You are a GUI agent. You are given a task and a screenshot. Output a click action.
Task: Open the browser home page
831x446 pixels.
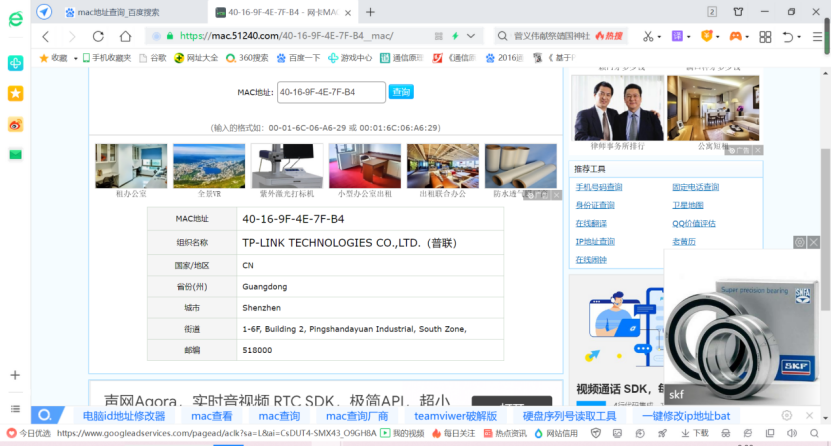tap(125, 36)
